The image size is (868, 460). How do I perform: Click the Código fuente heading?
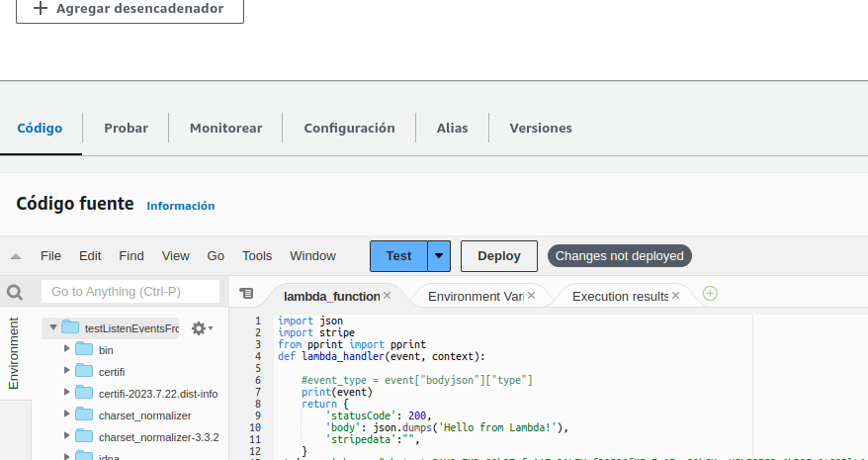(x=75, y=204)
